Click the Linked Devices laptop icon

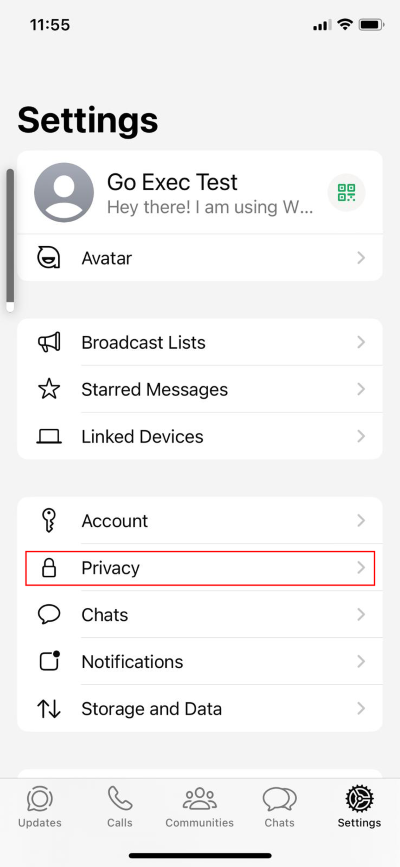click(49, 437)
